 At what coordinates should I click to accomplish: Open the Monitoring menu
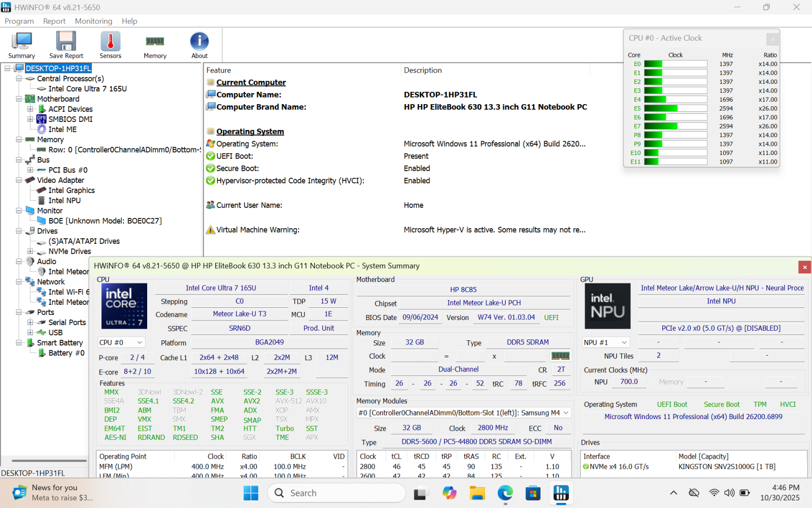[93, 21]
